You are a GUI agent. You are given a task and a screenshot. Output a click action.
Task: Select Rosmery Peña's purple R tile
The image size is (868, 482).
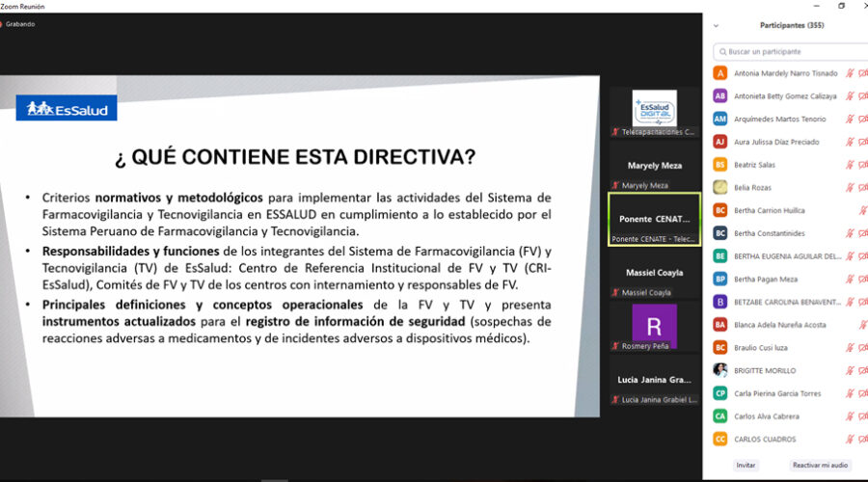654,327
